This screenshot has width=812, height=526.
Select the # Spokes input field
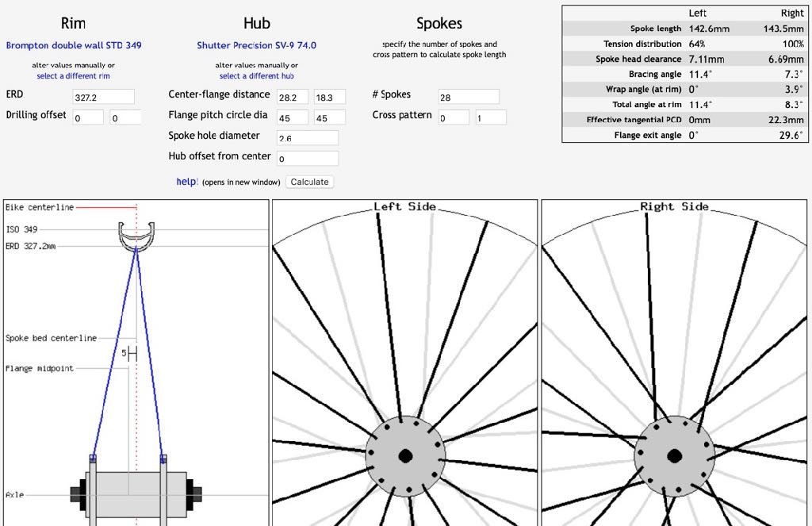[468, 97]
